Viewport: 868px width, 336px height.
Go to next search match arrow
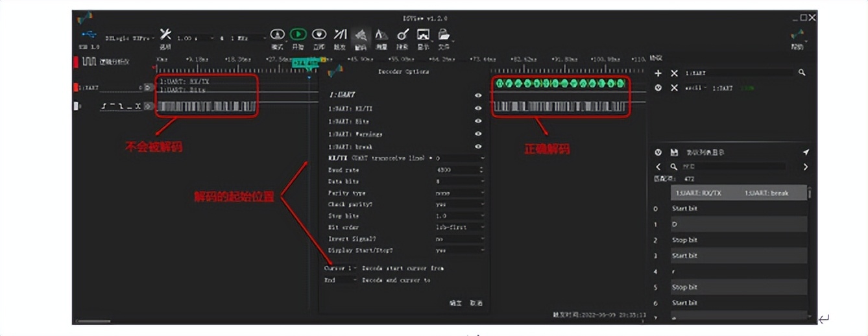(x=806, y=167)
